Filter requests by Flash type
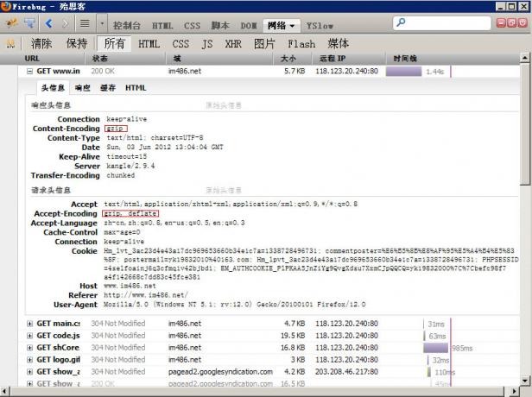 click(x=301, y=44)
